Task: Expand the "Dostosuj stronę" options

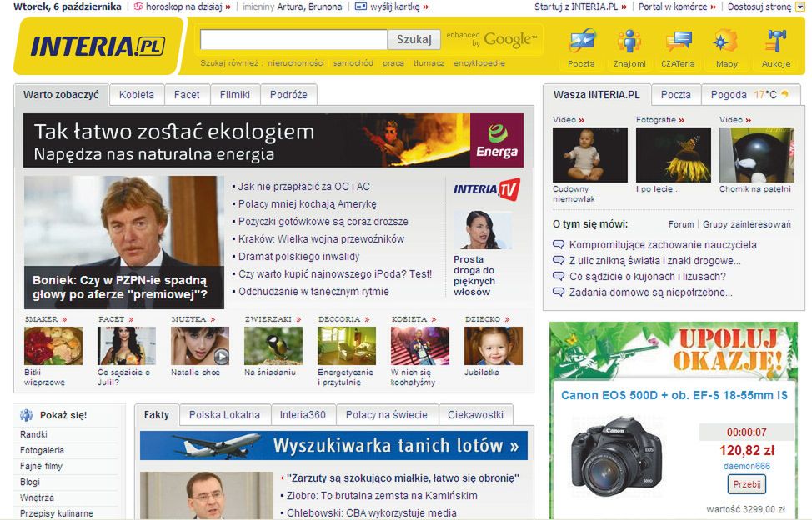Action: pyautogui.click(x=759, y=7)
